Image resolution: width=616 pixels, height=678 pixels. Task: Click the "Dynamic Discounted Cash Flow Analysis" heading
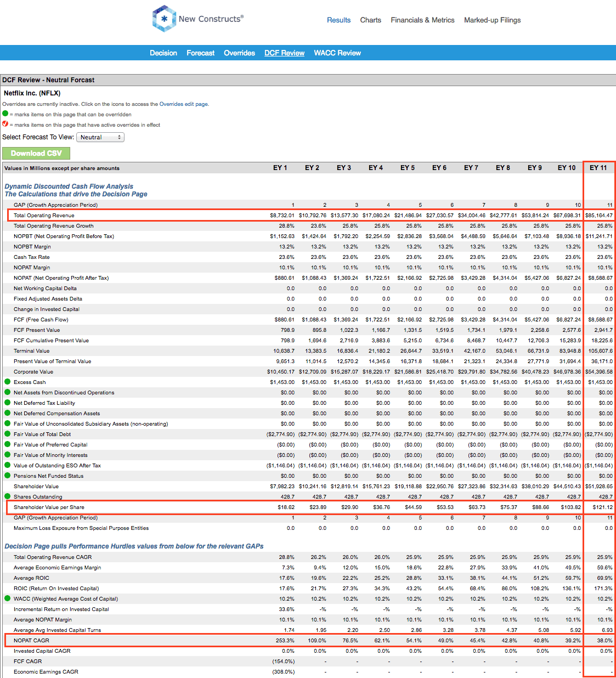(69, 187)
